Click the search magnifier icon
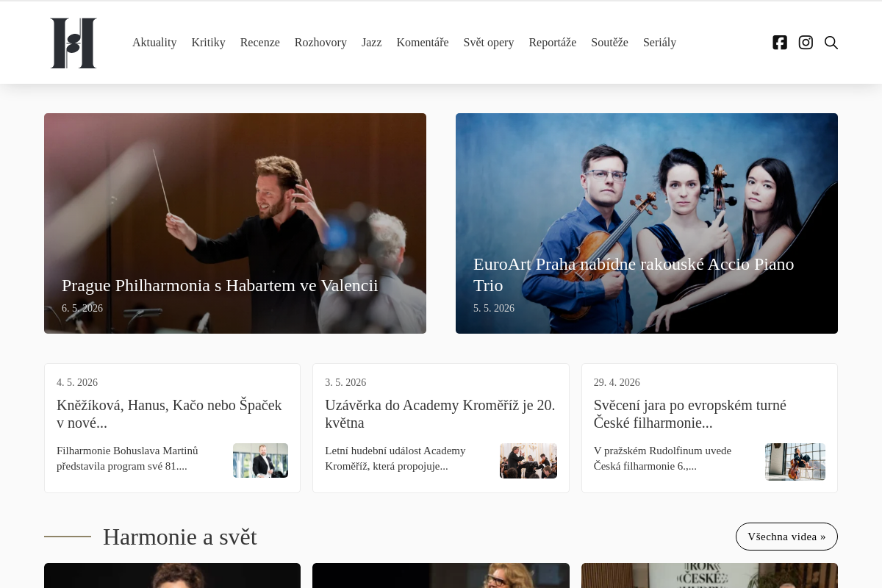 831,43
